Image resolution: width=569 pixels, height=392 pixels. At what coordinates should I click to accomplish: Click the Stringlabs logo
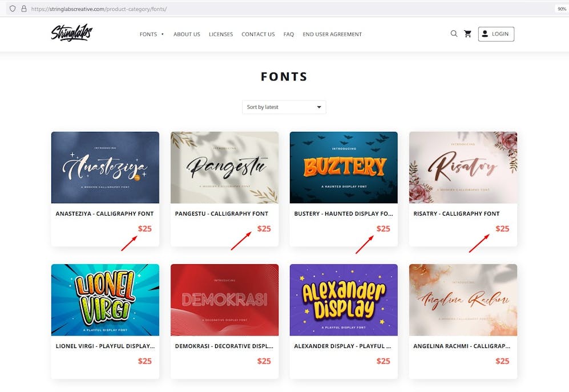point(71,33)
